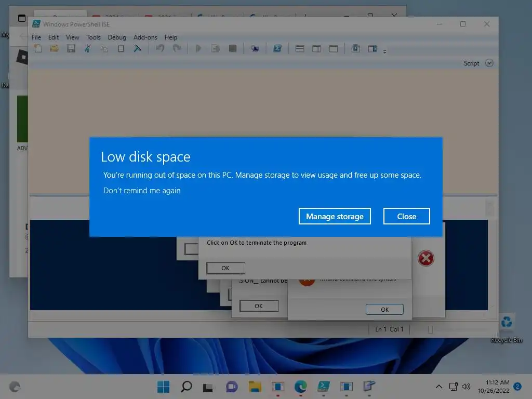The height and width of the screenshot is (399, 532).
Task: Open the Edit menu
Action: click(54, 37)
